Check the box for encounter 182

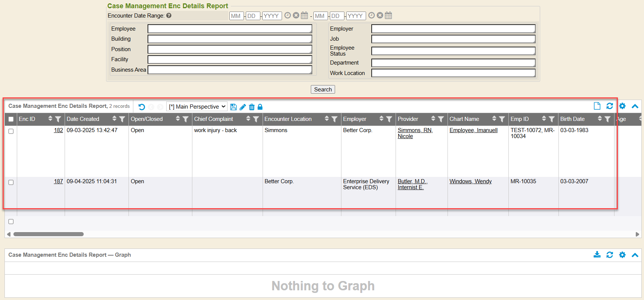click(11, 131)
